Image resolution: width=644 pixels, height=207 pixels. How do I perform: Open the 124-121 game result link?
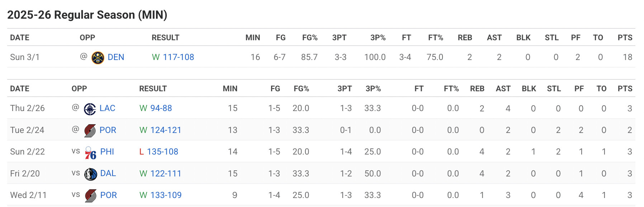click(166, 130)
